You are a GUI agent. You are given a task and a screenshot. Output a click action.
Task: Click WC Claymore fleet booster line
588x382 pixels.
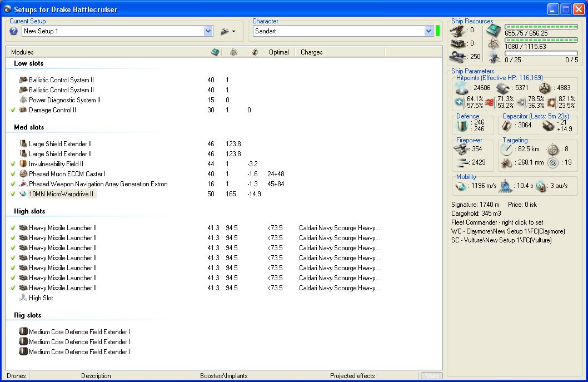508,231
